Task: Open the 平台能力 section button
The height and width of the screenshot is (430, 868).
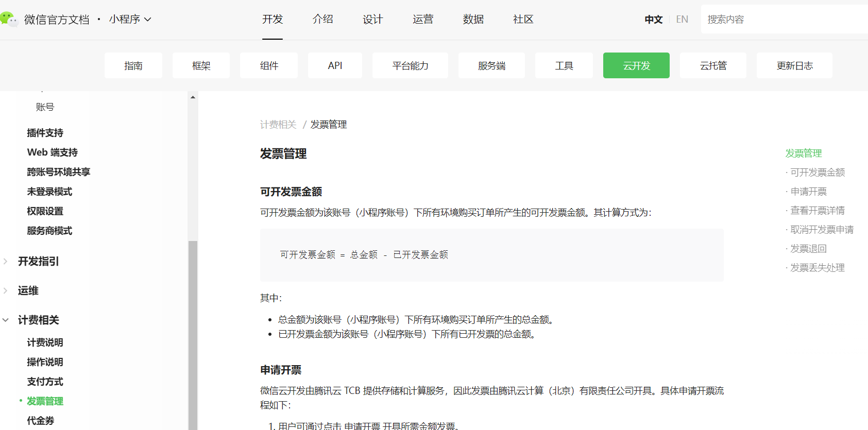Action: (410, 65)
